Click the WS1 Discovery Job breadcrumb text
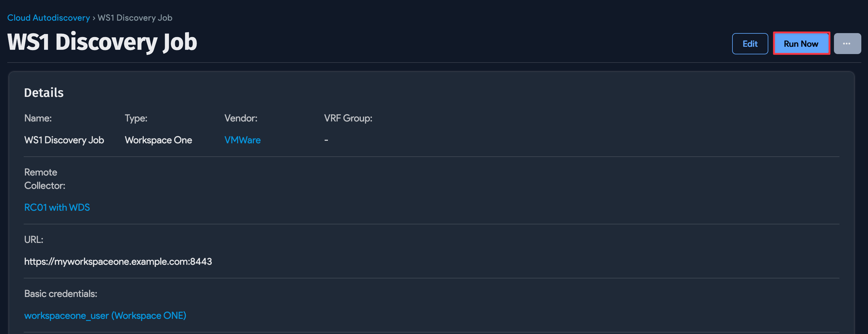This screenshot has height=334, width=868. click(135, 18)
